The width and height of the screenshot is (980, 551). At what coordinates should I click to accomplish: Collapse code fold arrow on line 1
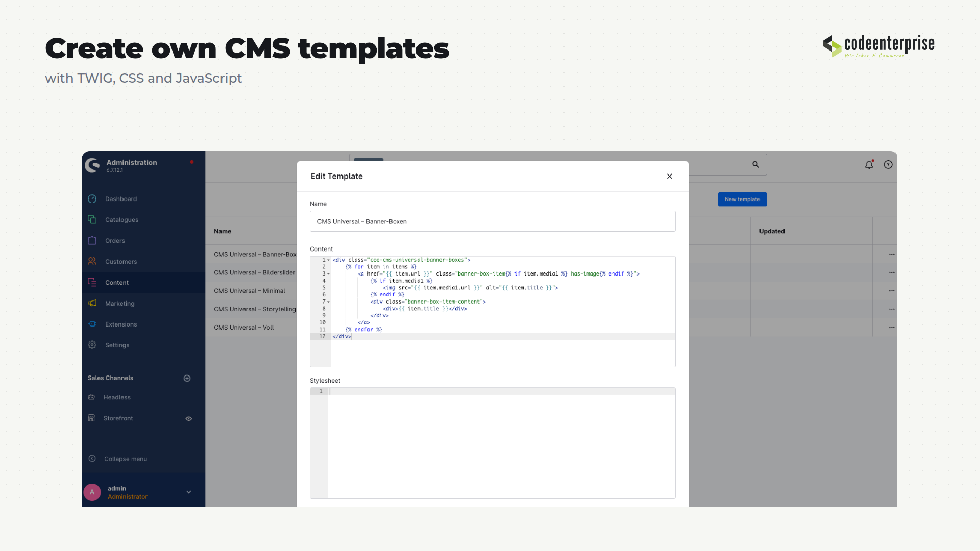coord(328,260)
